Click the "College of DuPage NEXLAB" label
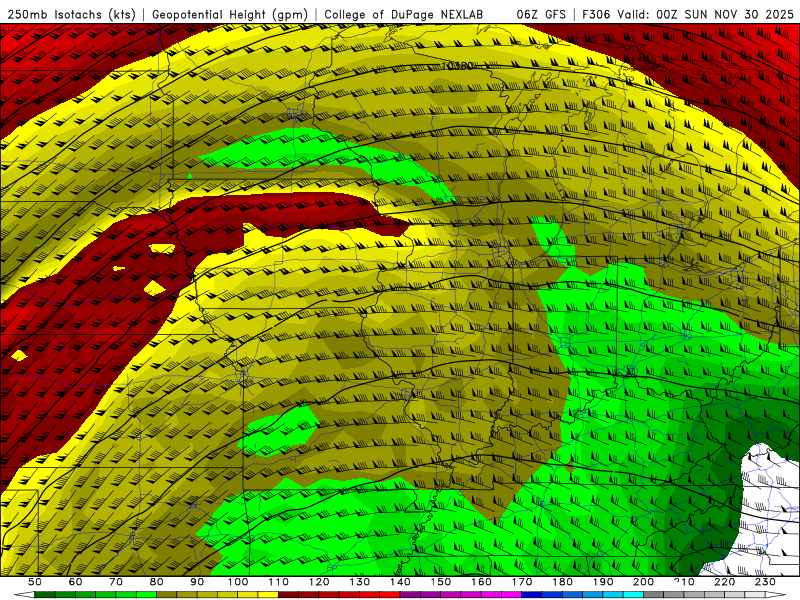800x600 pixels. click(404, 14)
